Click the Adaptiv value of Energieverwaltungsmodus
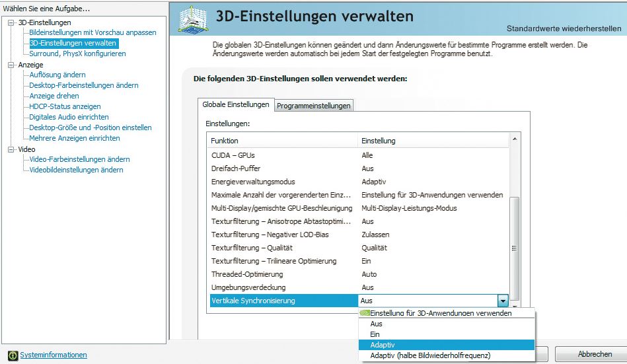This screenshot has height=364, width=627. pos(373,182)
